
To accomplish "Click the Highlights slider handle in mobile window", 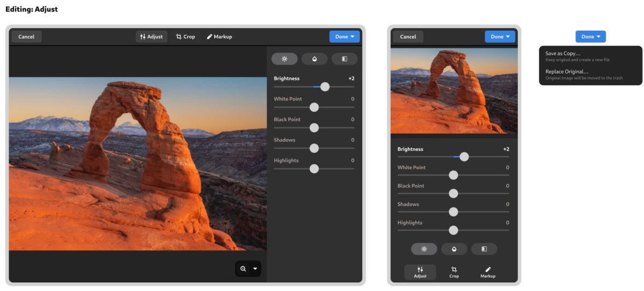I will click(x=453, y=230).
